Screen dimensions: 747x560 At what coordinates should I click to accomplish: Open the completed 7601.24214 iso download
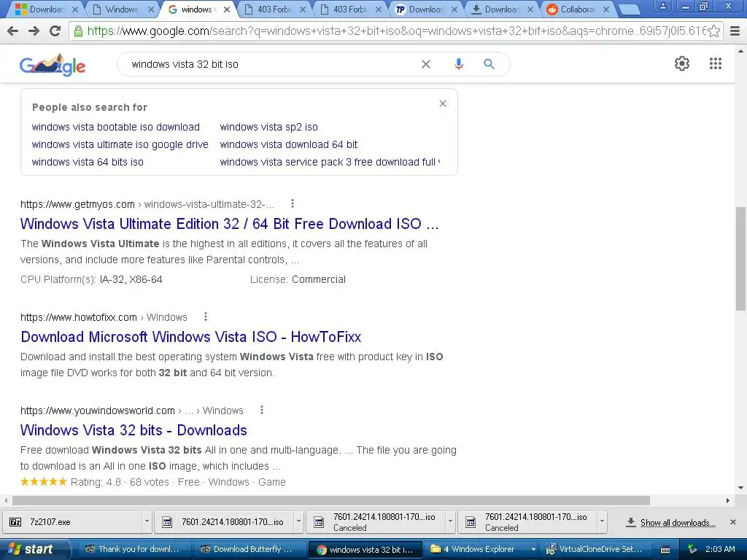click(225, 522)
